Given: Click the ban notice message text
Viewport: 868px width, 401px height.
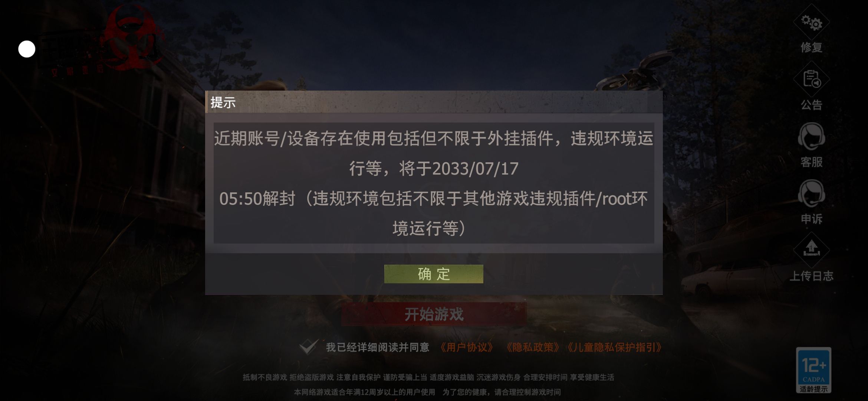Looking at the screenshot, I should click(434, 183).
